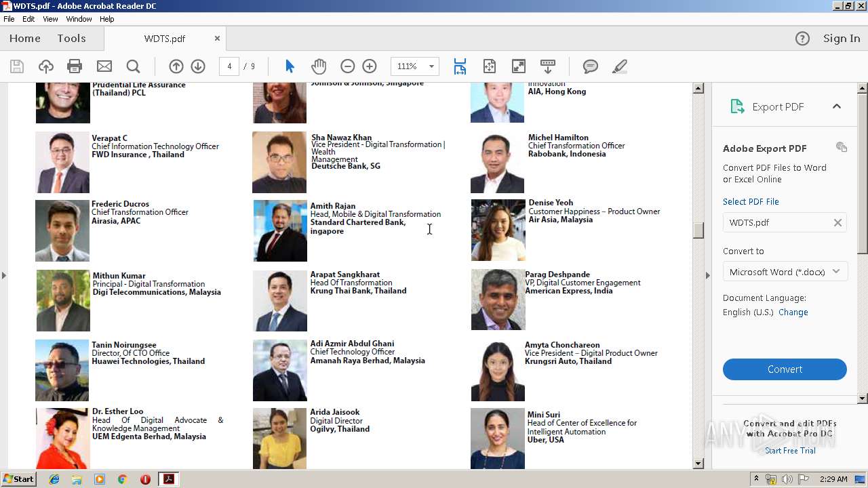This screenshot has height=488, width=868.
Task: Launch Internet Explorer from taskbar
Action: point(54,479)
